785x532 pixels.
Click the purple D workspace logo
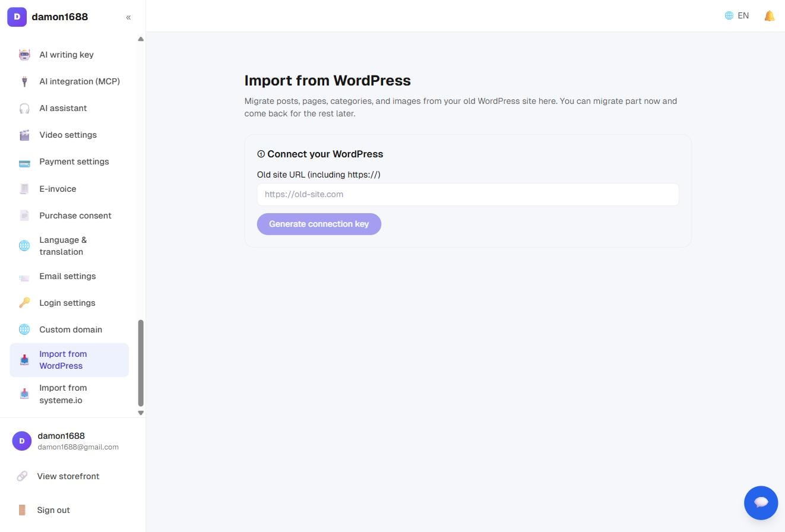tap(17, 17)
